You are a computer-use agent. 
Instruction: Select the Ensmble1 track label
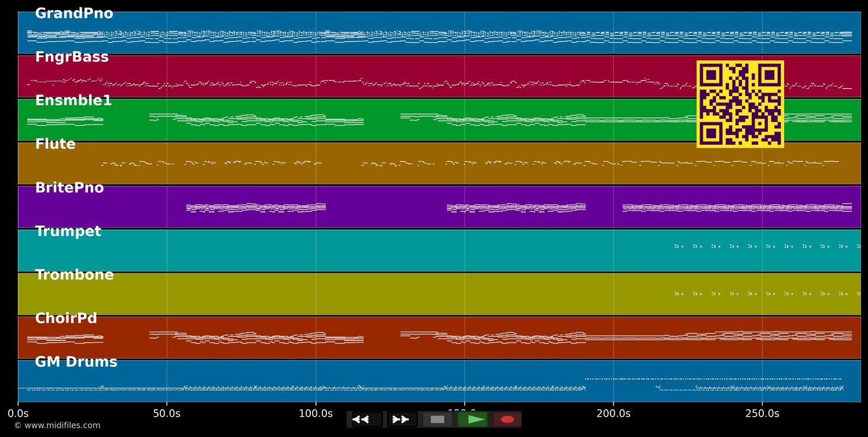[x=73, y=101]
